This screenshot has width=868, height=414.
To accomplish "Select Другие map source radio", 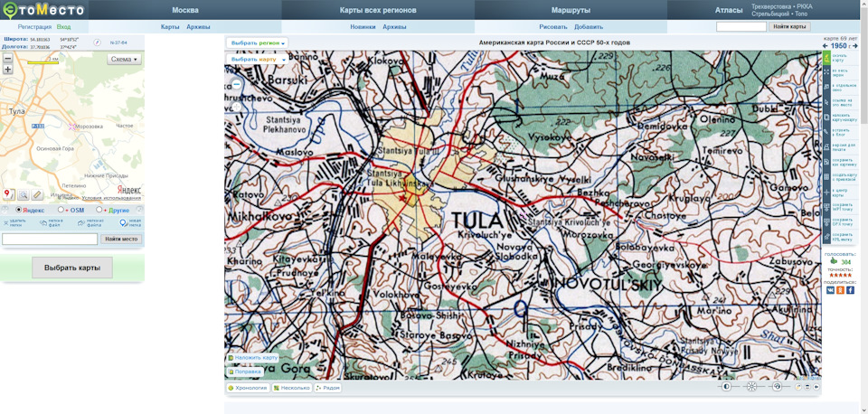I will 99,210.
